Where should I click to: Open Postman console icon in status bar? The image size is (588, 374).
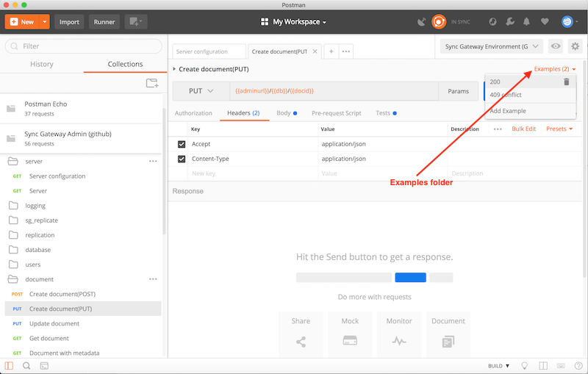click(x=44, y=366)
